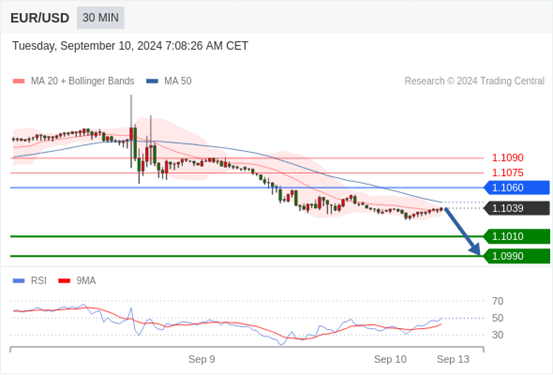This screenshot has width=553, height=375.
Task: Click the RSI 50 level label
Action: 497,318
